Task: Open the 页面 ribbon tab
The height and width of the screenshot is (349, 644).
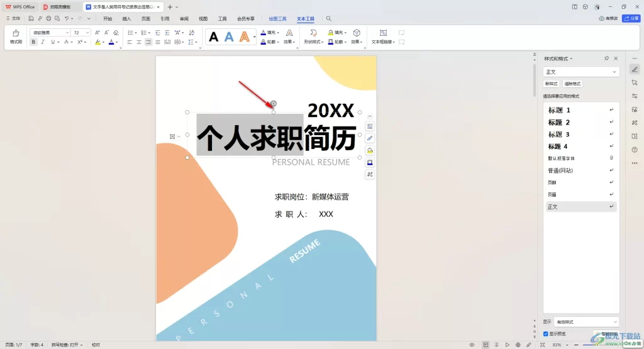Action: tap(146, 18)
